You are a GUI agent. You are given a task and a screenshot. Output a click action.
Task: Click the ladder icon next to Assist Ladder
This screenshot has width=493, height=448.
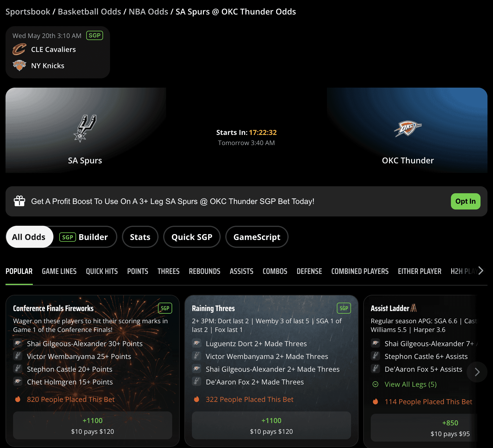(x=414, y=308)
